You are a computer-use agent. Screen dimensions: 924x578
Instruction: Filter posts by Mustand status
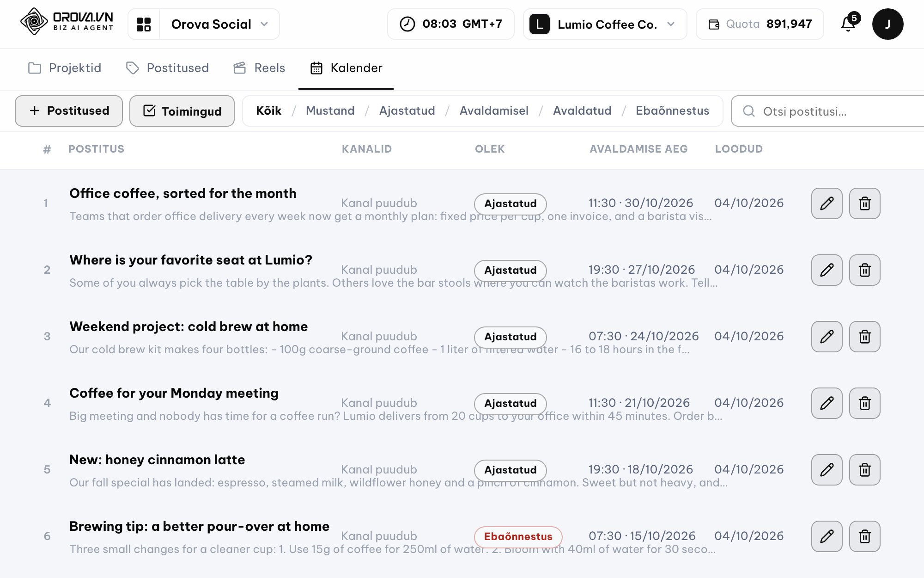tap(330, 111)
